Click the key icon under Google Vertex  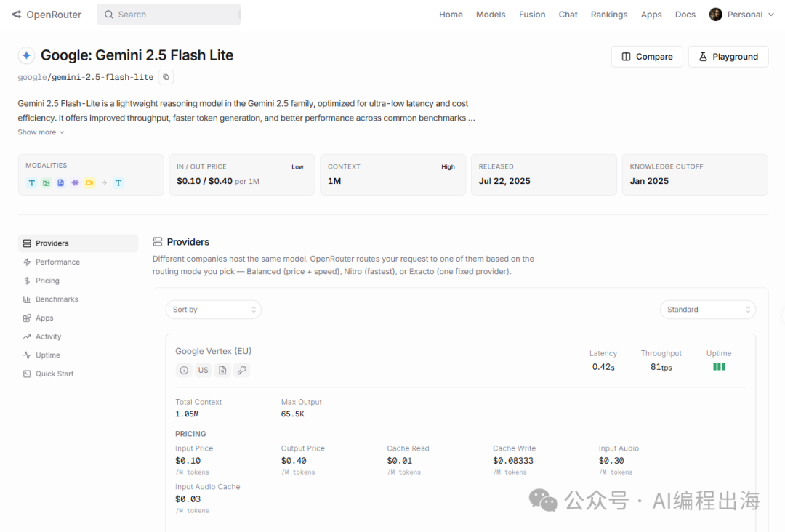coord(242,371)
